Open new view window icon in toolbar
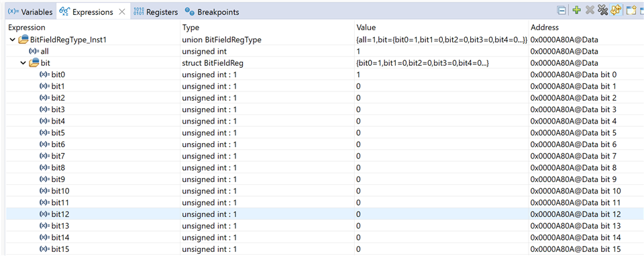Screen dimensions: 644x256 coord(631,11)
